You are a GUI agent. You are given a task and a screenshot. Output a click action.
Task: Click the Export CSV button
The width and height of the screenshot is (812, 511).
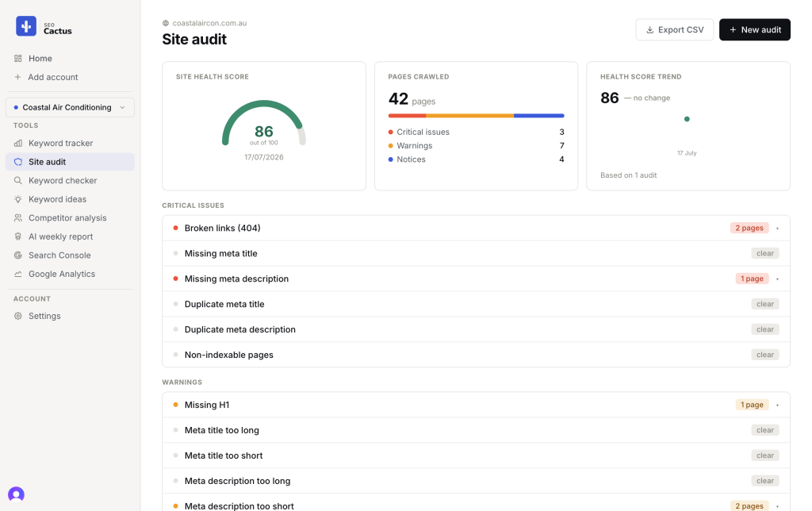point(675,29)
